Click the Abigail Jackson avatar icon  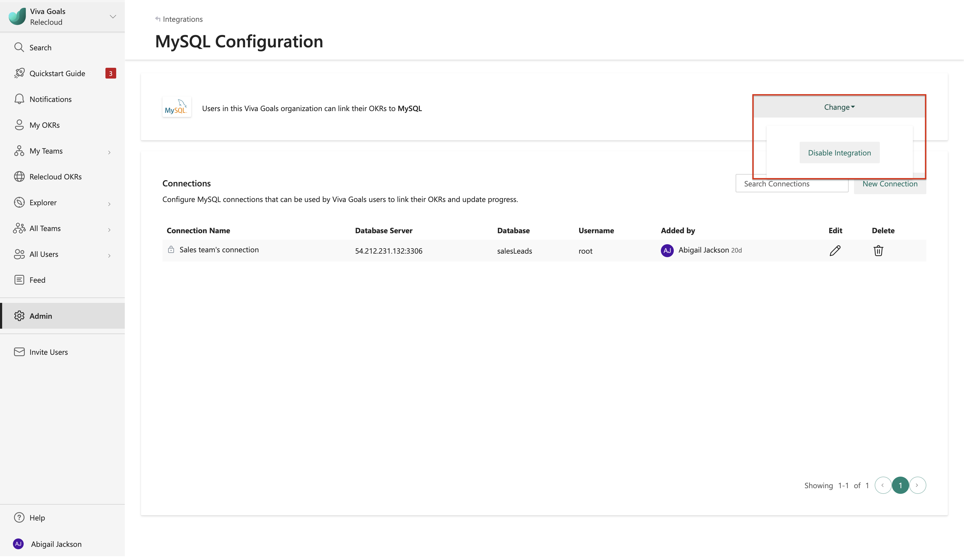19,543
